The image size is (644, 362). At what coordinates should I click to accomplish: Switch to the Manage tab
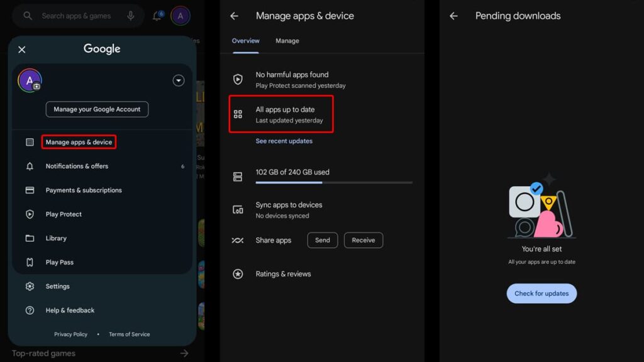coord(287,41)
